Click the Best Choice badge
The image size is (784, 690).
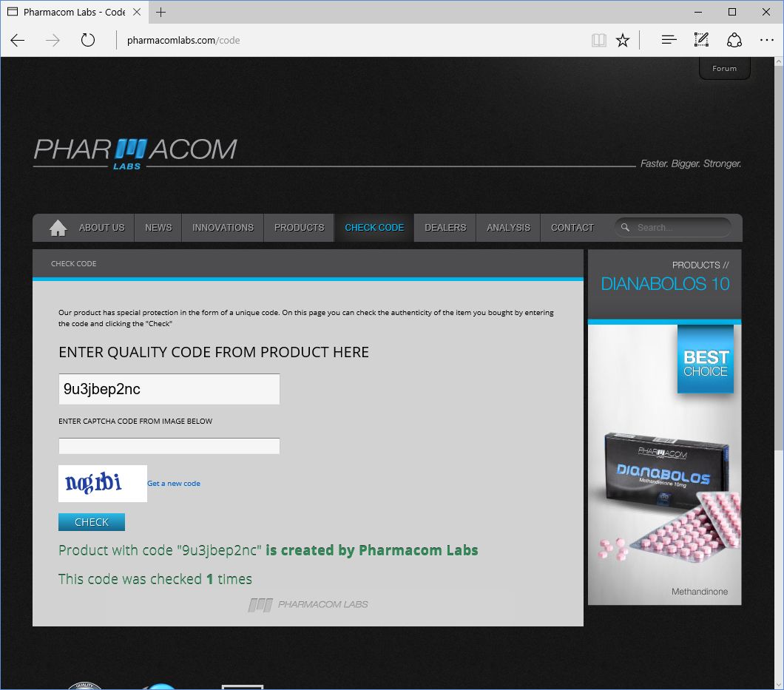[x=706, y=359]
